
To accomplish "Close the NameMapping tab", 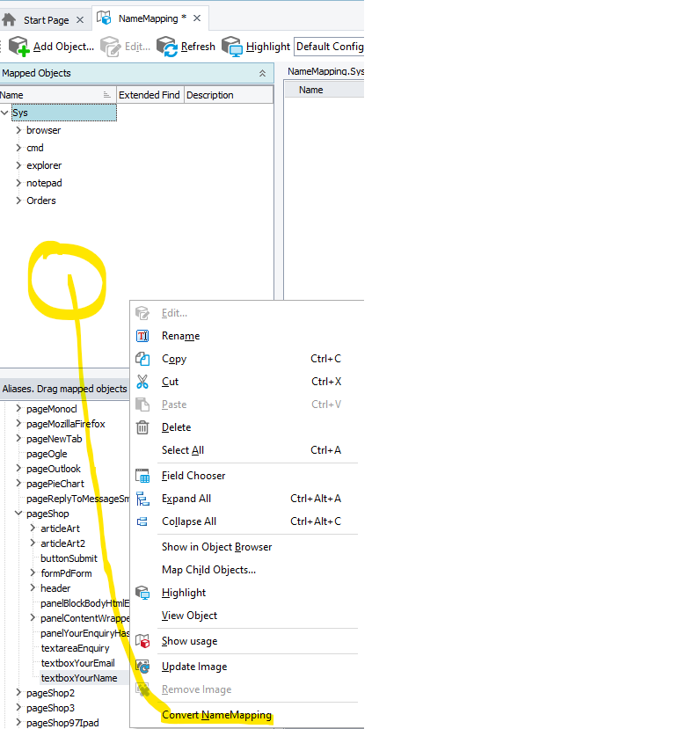I will [197, 18].
